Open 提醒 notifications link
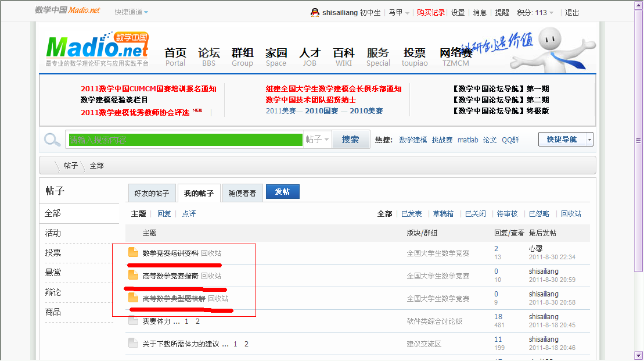644x361 pixels. coord(502,13)
